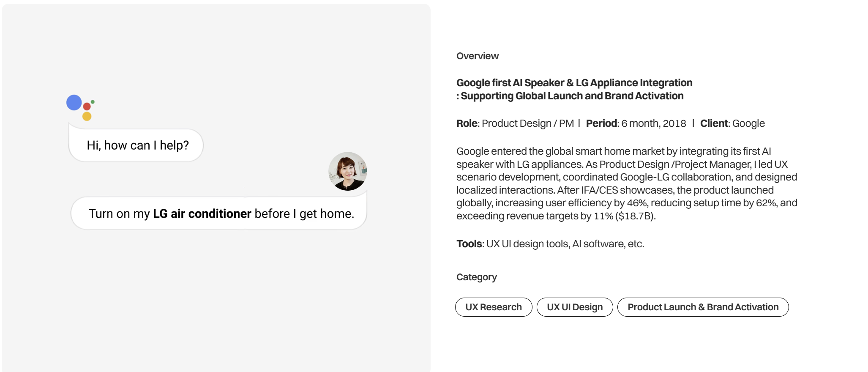The width and height of the screenshot is (868, 372).
Task: Click the Google first AI Speaker title line
Action: (x=574, y=83)
